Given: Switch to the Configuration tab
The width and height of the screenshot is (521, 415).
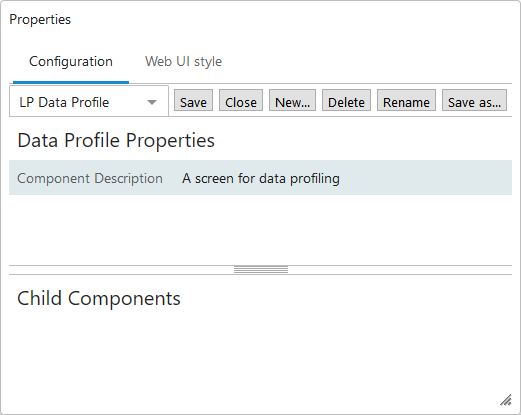Looking at the screenshot, I should click(71, 62).
